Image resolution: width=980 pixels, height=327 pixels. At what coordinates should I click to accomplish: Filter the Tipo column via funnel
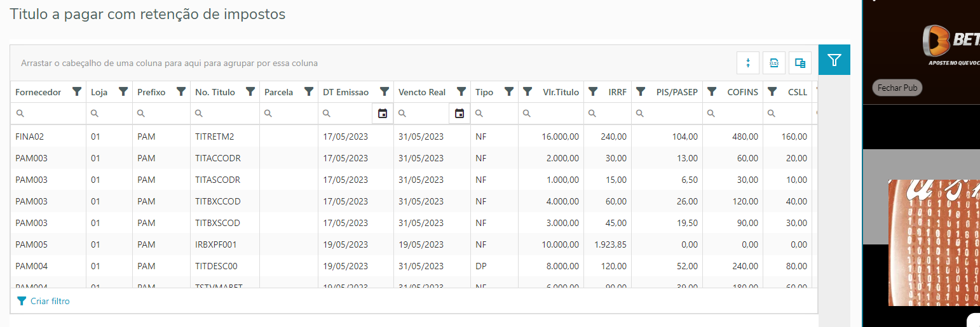[x=508, y=92]
